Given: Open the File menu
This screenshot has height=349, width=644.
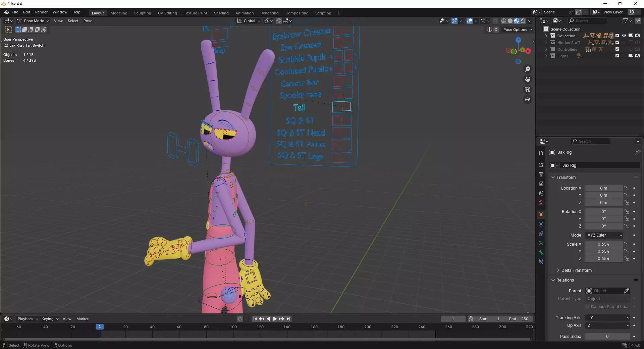Looking at the screenshot, I should 15,12.
